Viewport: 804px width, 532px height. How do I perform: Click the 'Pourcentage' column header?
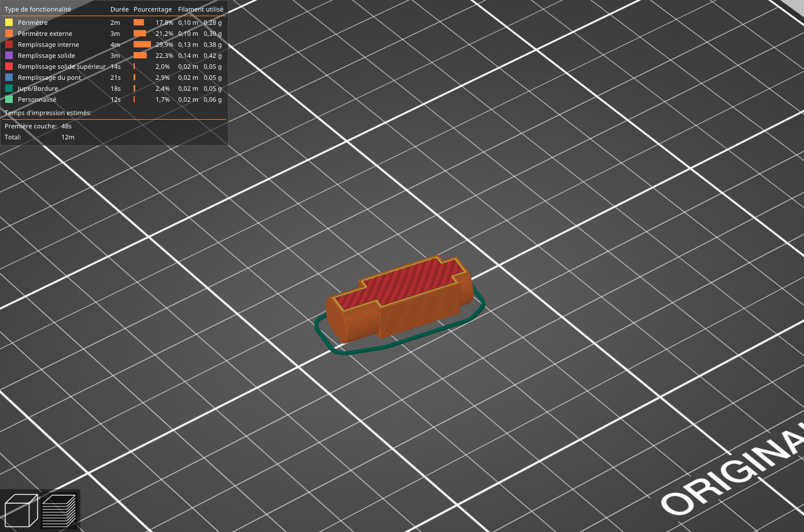(153, 9)
